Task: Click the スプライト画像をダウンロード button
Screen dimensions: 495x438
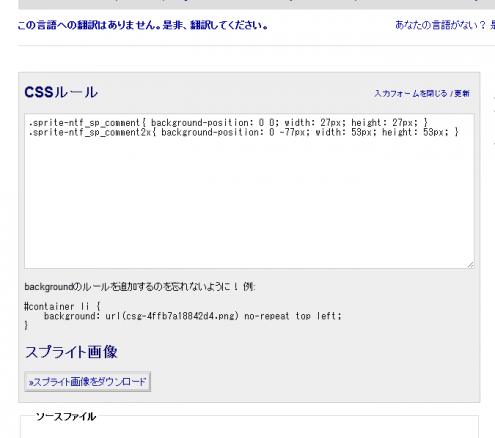Action: pos(87,382)
